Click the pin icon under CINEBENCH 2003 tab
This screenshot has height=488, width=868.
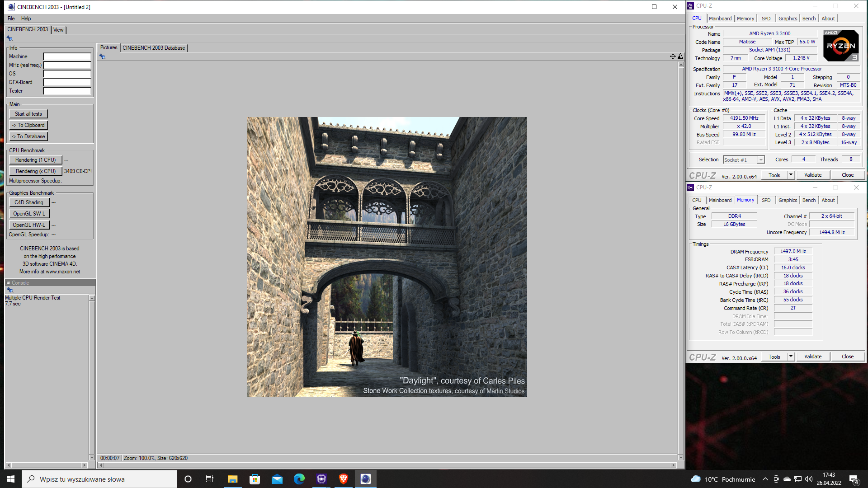[x=9, y=38]
